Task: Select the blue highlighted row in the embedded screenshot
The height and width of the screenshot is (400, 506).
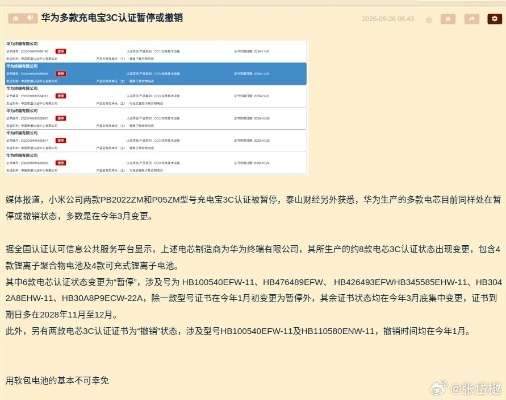Action: click(156, 74)
